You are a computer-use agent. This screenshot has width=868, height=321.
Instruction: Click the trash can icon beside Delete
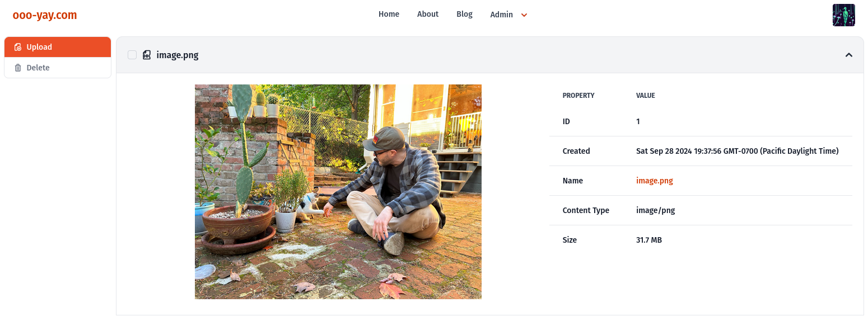tap(18, 68)
